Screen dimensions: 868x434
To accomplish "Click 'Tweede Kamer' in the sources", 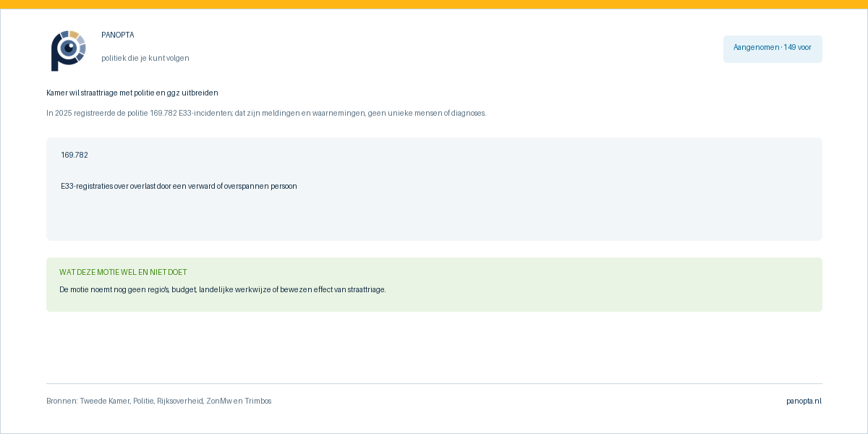I will [x=104, y=401].
